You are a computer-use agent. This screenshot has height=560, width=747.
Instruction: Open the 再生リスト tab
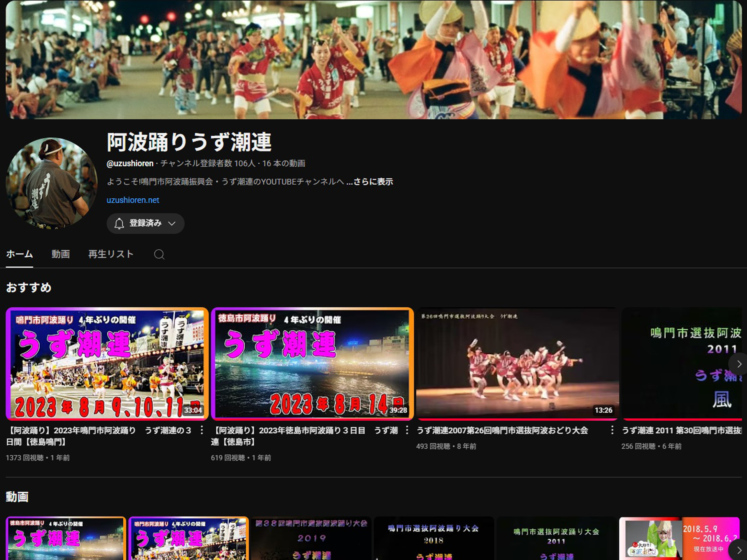111,254
